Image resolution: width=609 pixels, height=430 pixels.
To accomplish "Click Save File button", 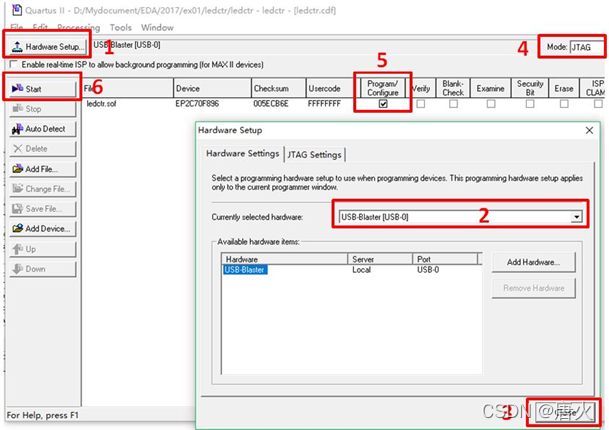I will tap(42, 209).
